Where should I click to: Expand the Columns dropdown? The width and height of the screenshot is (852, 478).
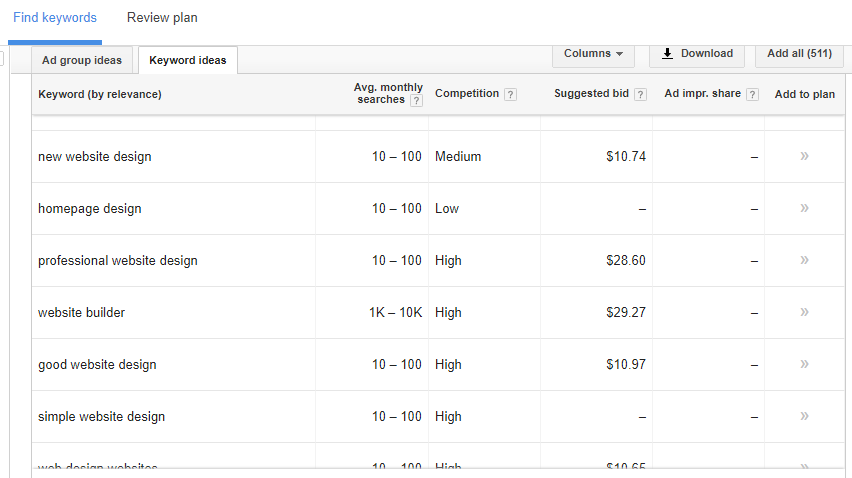coord(593,54)
